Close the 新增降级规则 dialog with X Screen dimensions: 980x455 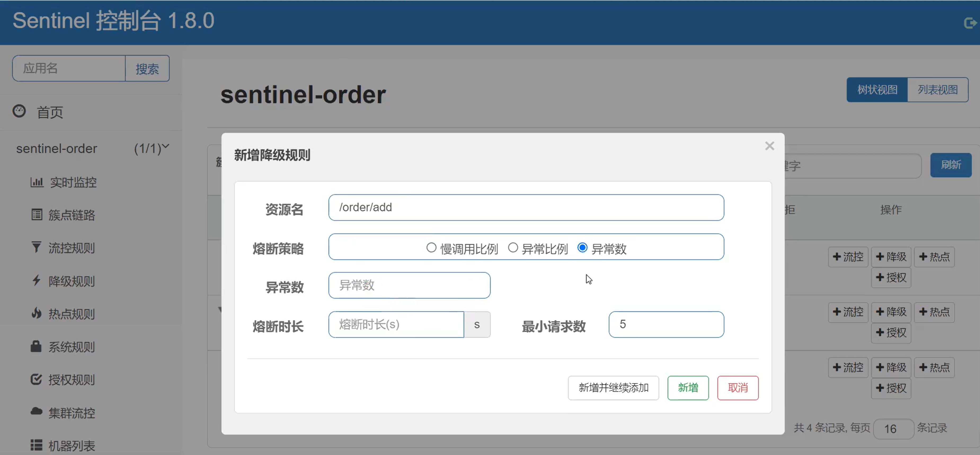click(770, 146)
